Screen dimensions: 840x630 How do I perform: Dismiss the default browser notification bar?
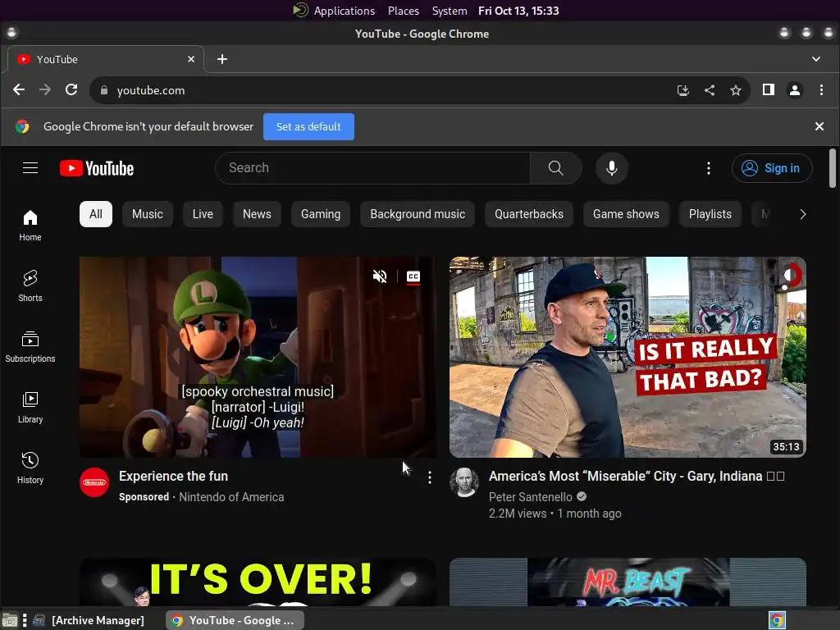click(819, 126)
